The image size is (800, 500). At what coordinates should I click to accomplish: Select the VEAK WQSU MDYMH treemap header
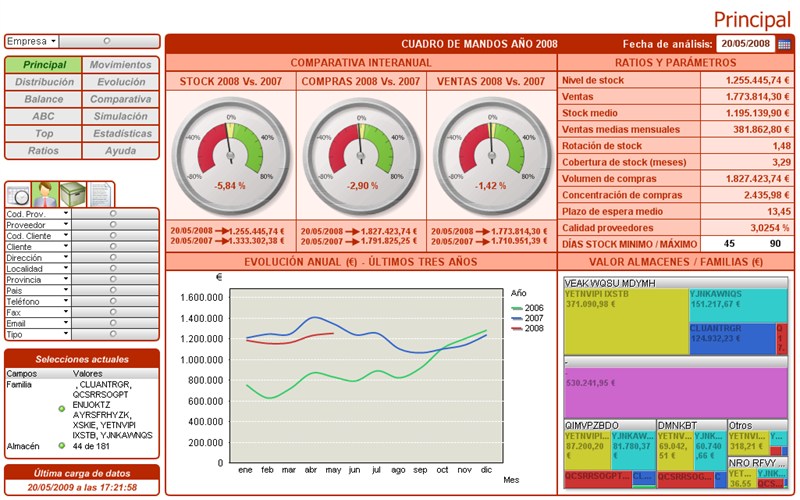pyautogui.click(x=676, y=283)
